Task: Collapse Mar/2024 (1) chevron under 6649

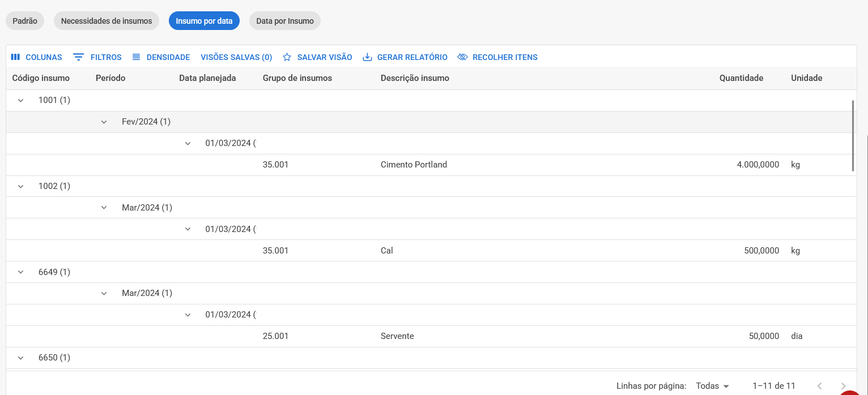Action: point(104,293)
